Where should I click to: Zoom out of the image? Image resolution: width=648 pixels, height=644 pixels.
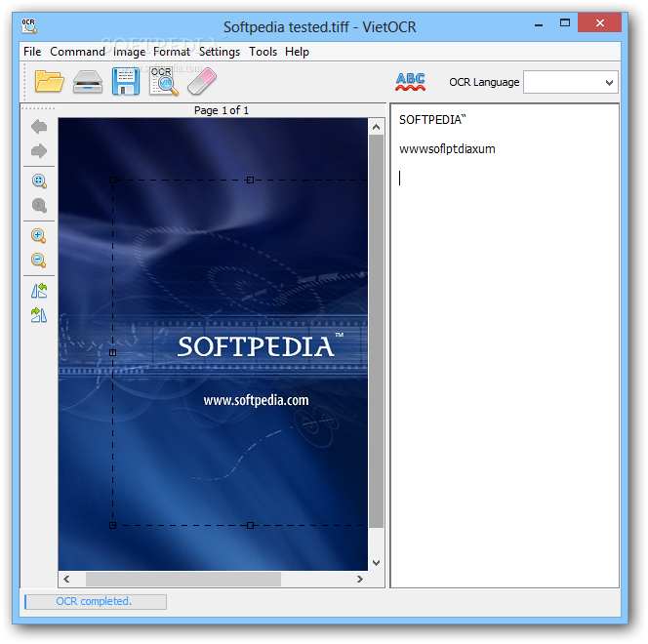pos(38,260)
